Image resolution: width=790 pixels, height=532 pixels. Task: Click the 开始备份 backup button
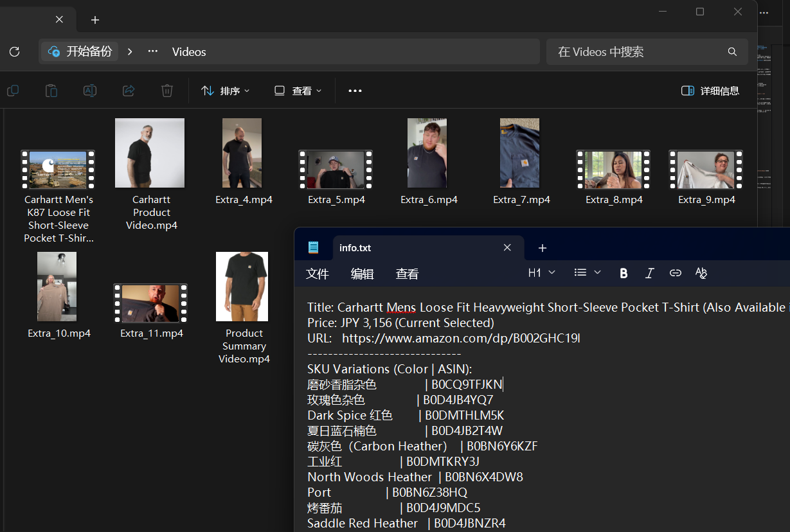coord(80,51)
